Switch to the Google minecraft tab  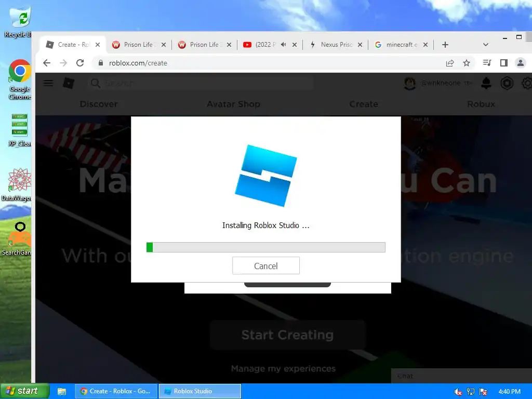[401, 45]
